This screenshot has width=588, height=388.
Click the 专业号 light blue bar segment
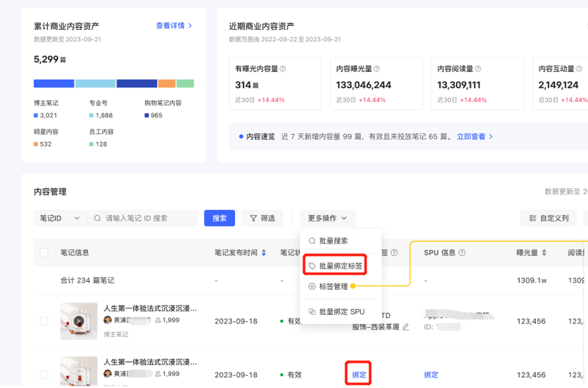(95, 84)
